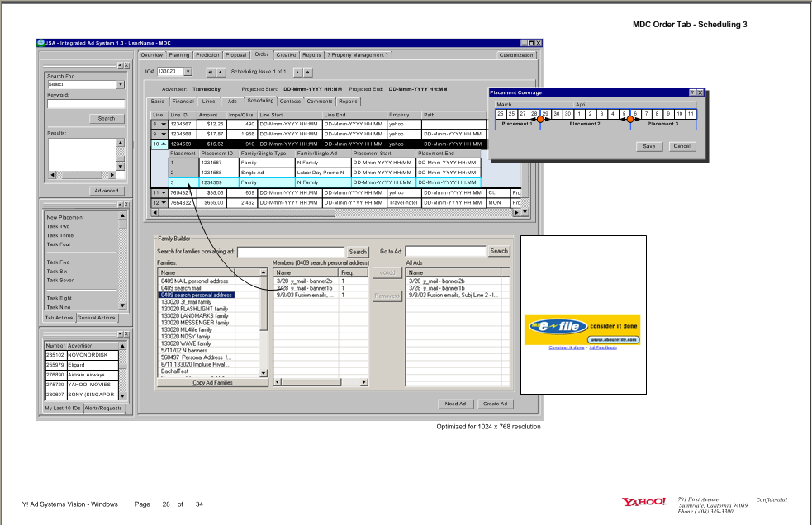Jump to the first scheduling issue
This screenshot has width=812, height=525.
pyautogui.click(x=210, y=72)
